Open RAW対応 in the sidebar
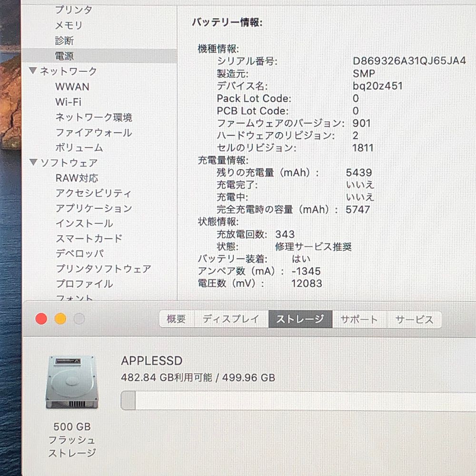The image size is (476, 476). coord(77,178)
